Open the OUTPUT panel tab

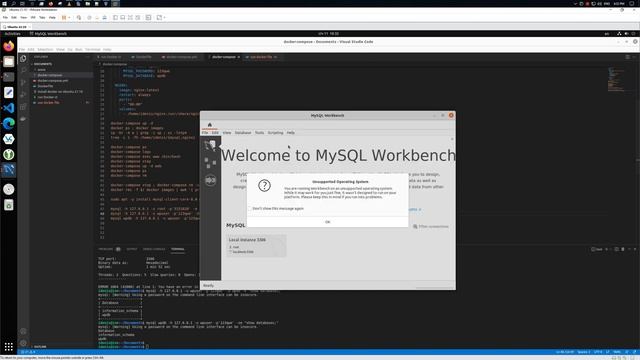click(132, 249)
